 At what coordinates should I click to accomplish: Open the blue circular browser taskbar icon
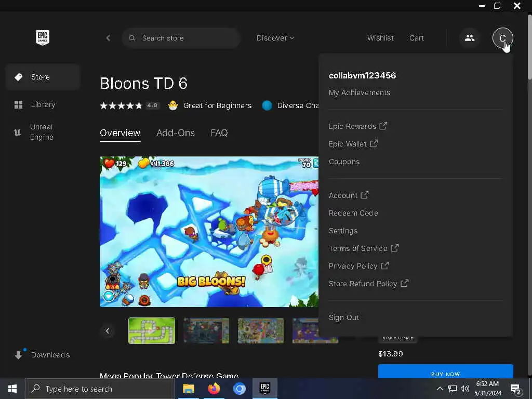click(x=239, y=389)
